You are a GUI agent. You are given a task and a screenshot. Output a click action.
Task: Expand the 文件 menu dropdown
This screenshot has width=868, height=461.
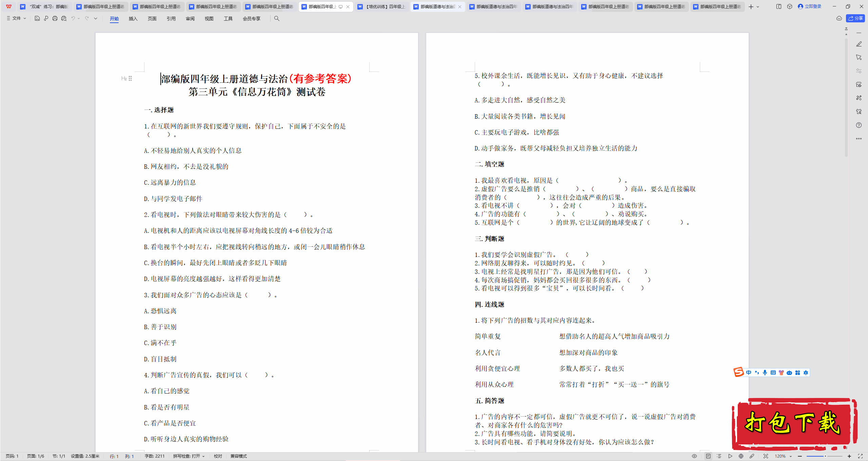point(16,19)
